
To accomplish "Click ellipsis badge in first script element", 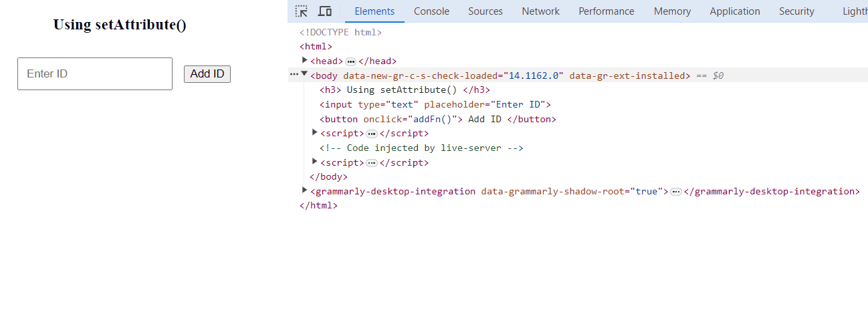I will click(372, 134).
